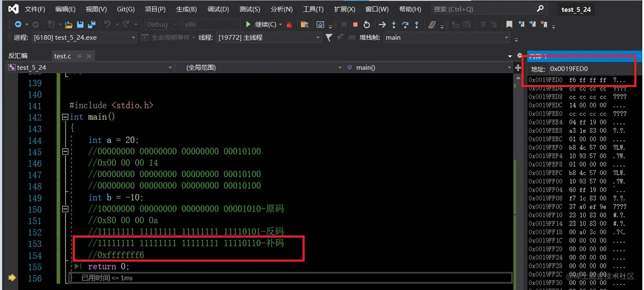Click the step into icon
The height and width of the screenshot is (290, 644).
[x=394, y=25]
